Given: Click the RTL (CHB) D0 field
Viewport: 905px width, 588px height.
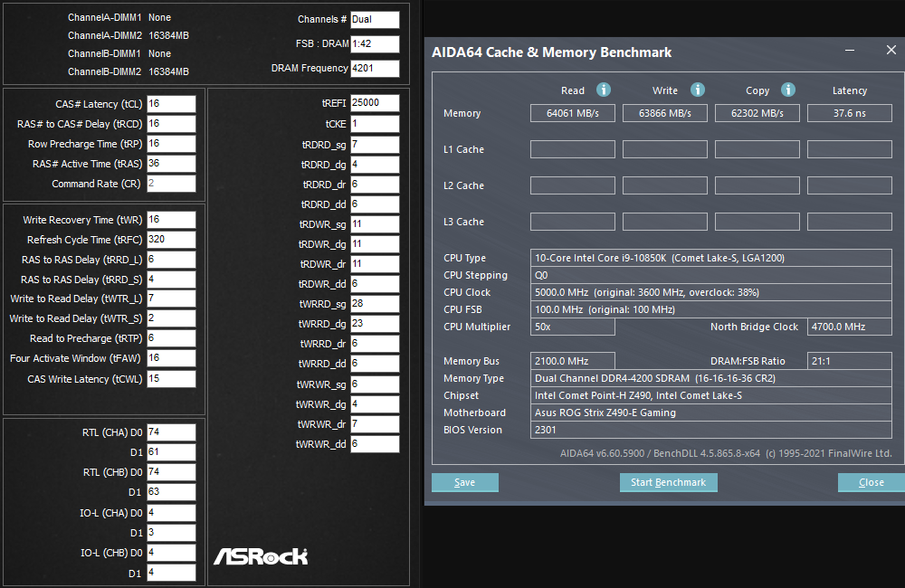Looking at the screenshot, I should [171, 472].
